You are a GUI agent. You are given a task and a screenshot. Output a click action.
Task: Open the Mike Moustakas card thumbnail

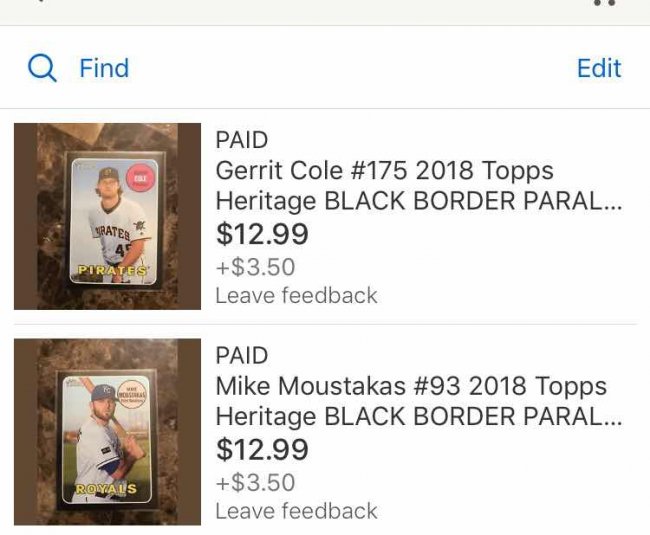108,432
